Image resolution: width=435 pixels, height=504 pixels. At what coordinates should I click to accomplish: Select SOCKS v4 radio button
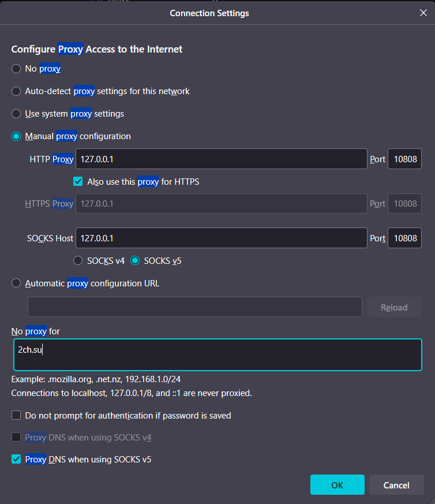(x=78, y=260)
